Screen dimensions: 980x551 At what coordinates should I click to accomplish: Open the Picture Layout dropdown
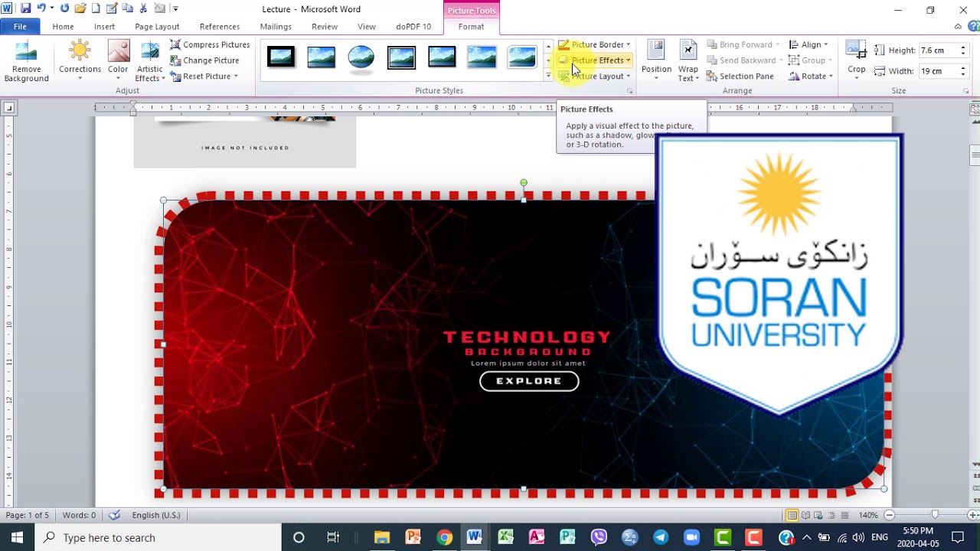point(594,77)
